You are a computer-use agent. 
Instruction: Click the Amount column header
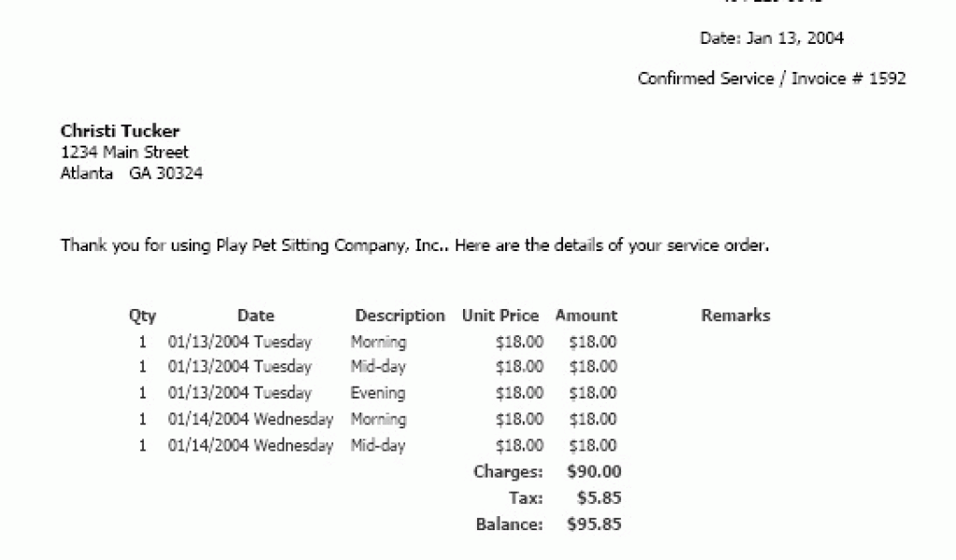pyautogui.click(x=586, y=315)
